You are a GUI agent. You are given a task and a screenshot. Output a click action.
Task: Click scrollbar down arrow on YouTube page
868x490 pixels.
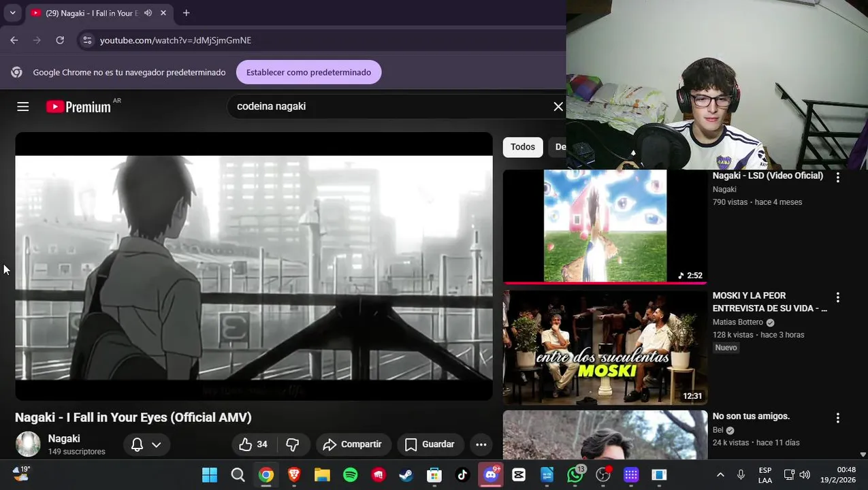click(863, 455)
